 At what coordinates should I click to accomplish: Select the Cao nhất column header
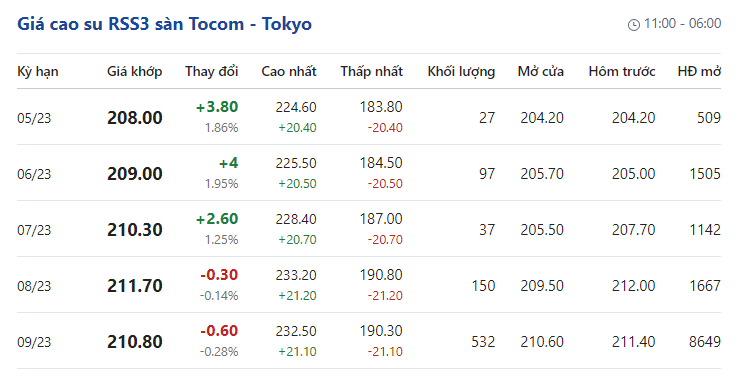[x=289, y=71]
